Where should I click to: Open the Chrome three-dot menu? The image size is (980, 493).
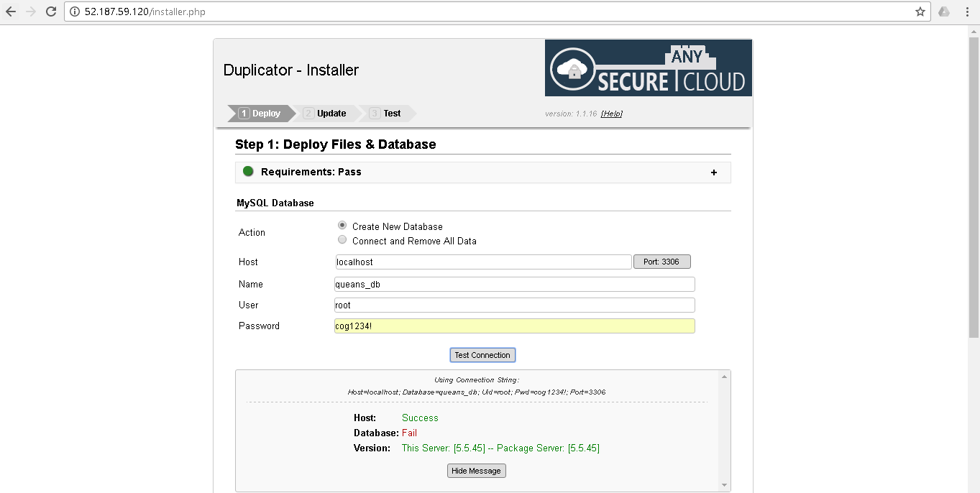click(968, 11)
